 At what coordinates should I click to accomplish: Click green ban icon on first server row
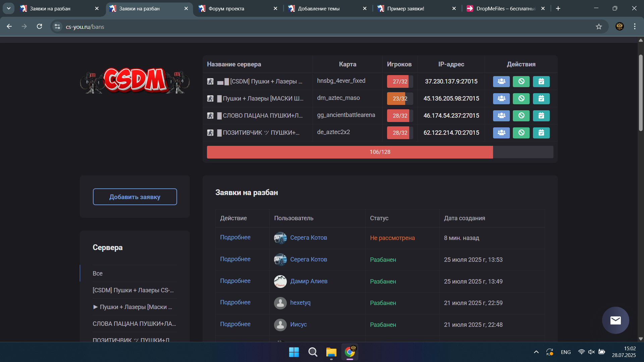521,81
